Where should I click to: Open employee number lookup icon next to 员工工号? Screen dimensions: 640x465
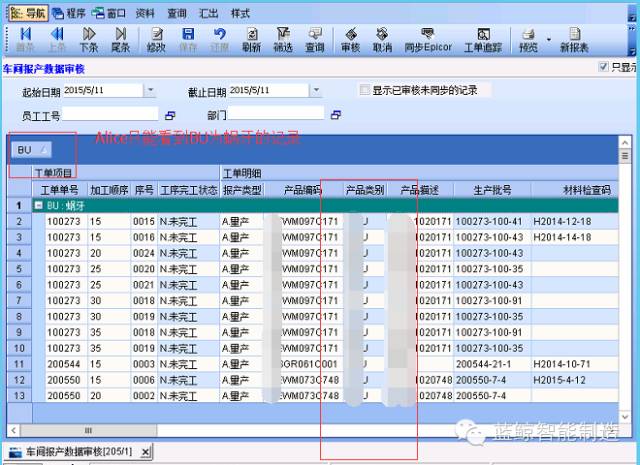170,116
